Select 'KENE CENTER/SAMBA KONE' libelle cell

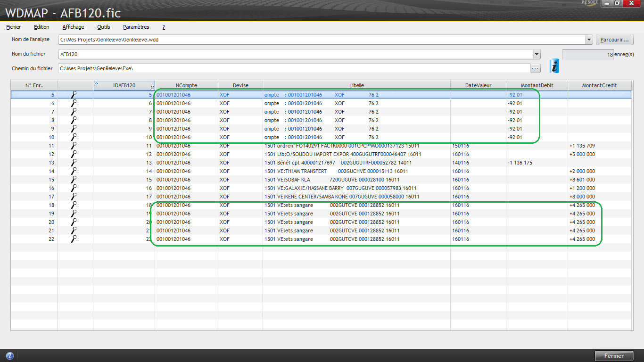click(356, 197)
